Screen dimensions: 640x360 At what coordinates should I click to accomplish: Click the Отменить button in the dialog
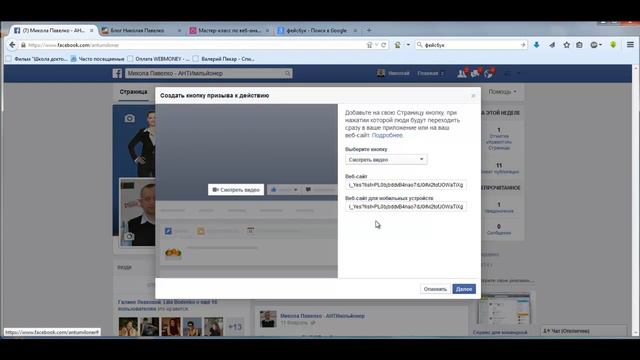pyautogui.click(x=435, y=289)
